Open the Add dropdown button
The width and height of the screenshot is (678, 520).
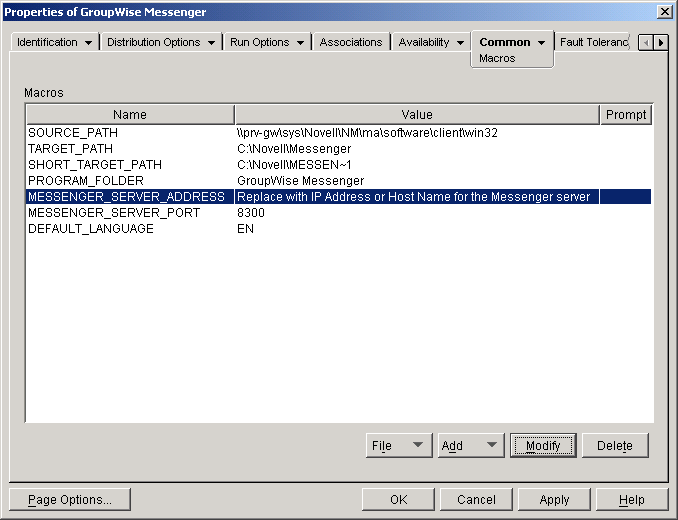(x=471, y=445)
